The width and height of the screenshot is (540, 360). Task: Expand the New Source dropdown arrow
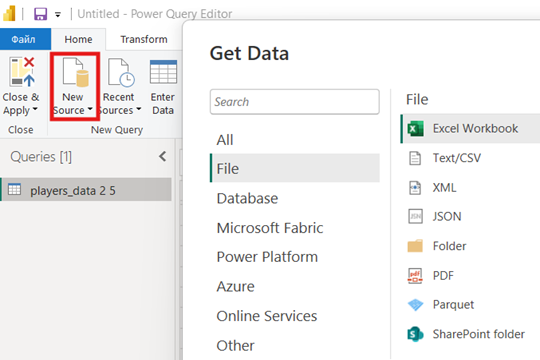[90, 109]
